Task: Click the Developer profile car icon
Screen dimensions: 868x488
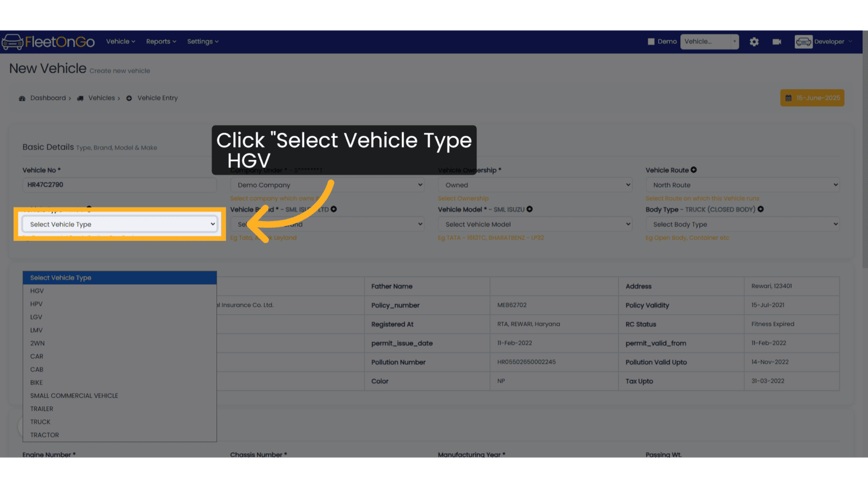Action: 803,42
